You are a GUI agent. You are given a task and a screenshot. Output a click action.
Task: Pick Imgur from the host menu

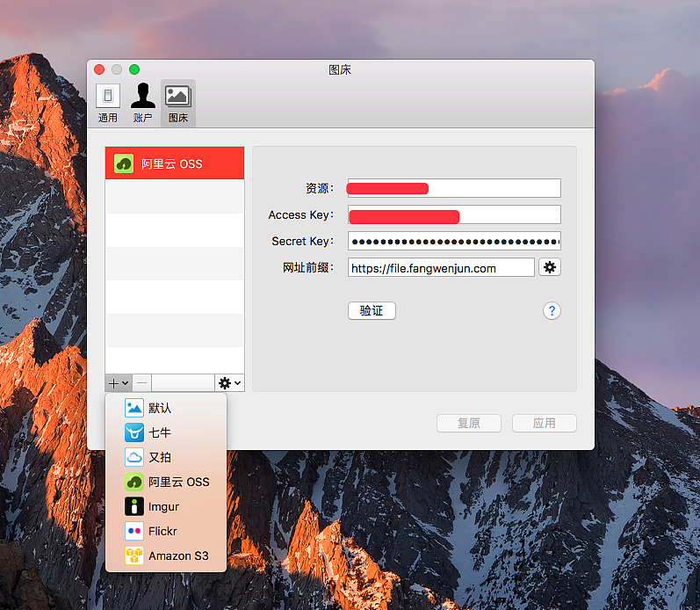(164, 506)
